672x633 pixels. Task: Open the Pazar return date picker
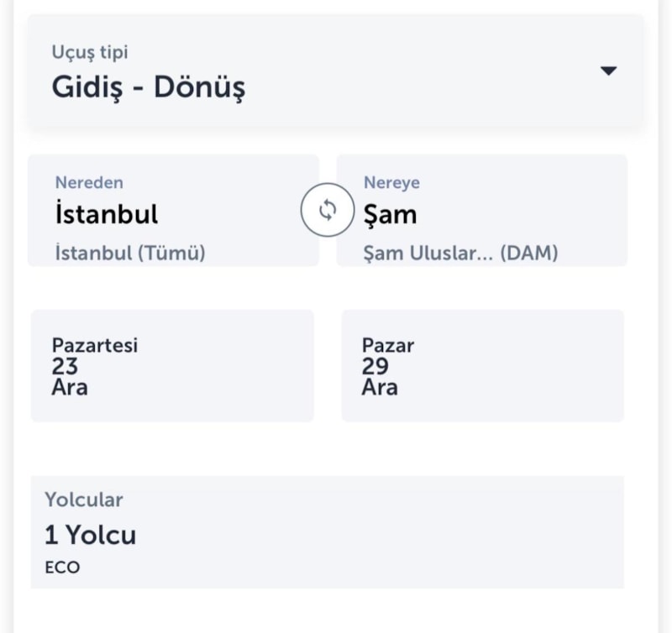(x=388, y=345)
